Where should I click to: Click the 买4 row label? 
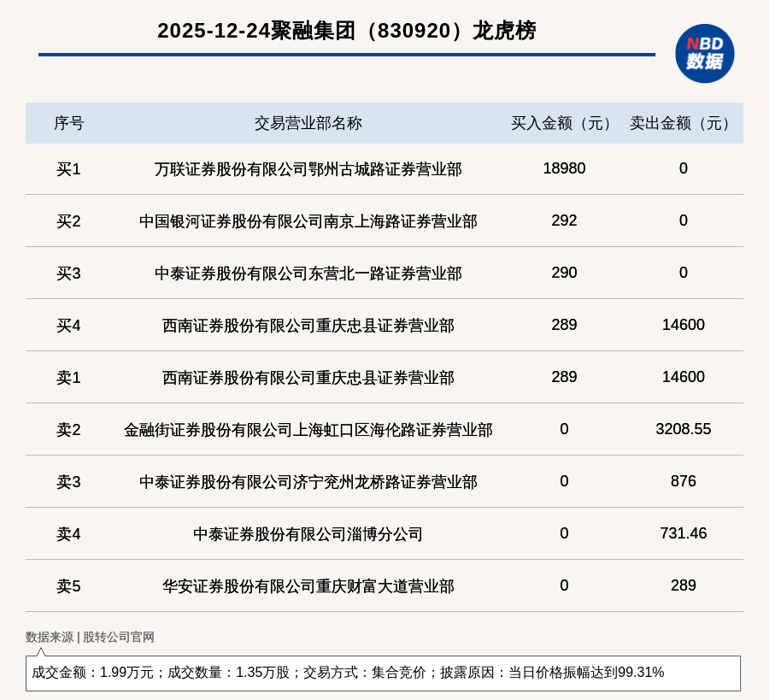[68, 326]
